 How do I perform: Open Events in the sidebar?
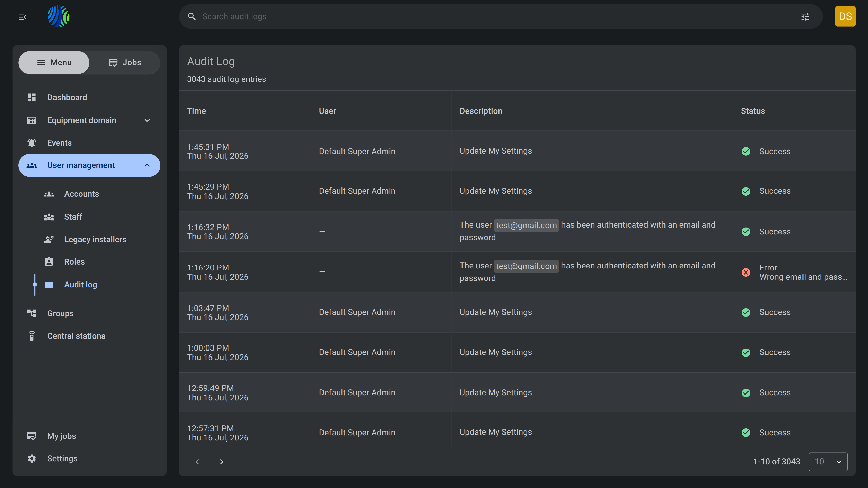tap(89, 143)
